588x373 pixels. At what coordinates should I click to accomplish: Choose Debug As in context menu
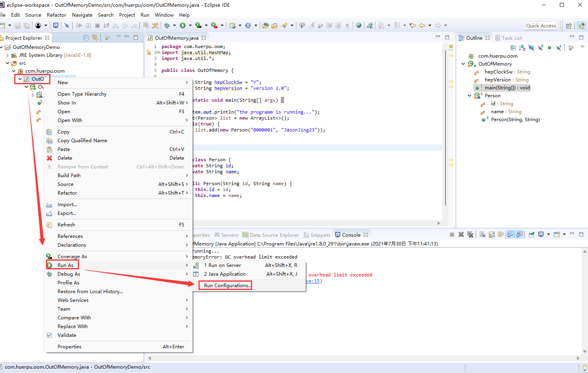point(69,274)
